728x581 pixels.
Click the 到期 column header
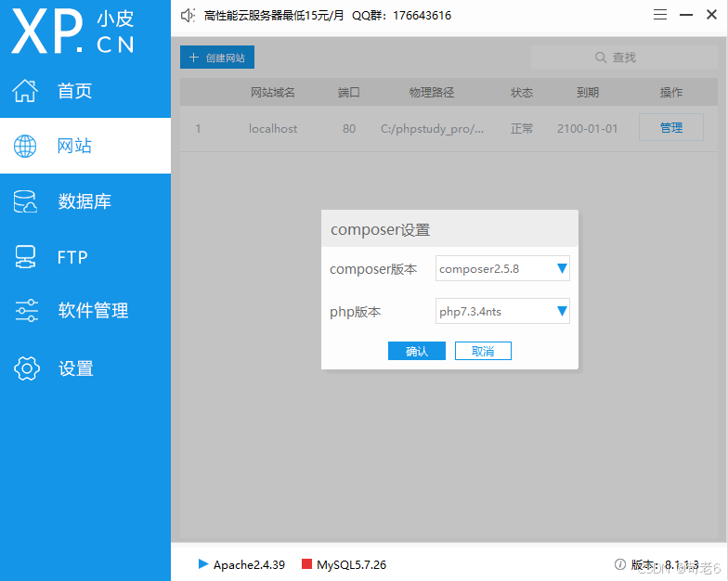(x=587, y=92)
